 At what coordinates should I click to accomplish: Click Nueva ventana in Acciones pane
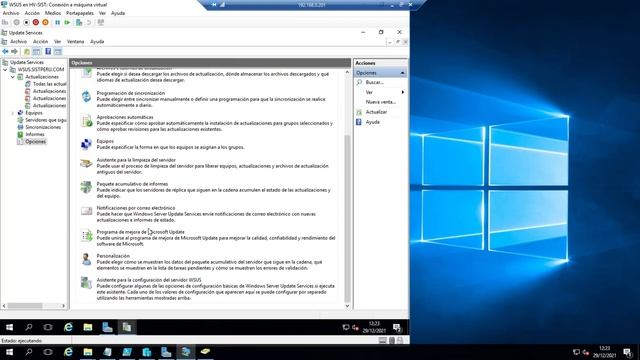pos(381,102)
